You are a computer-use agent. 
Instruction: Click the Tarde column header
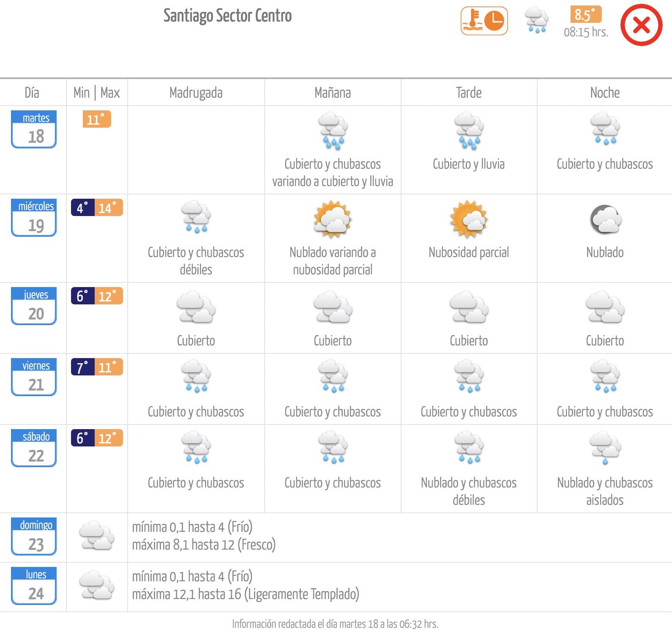coord(469,93)
